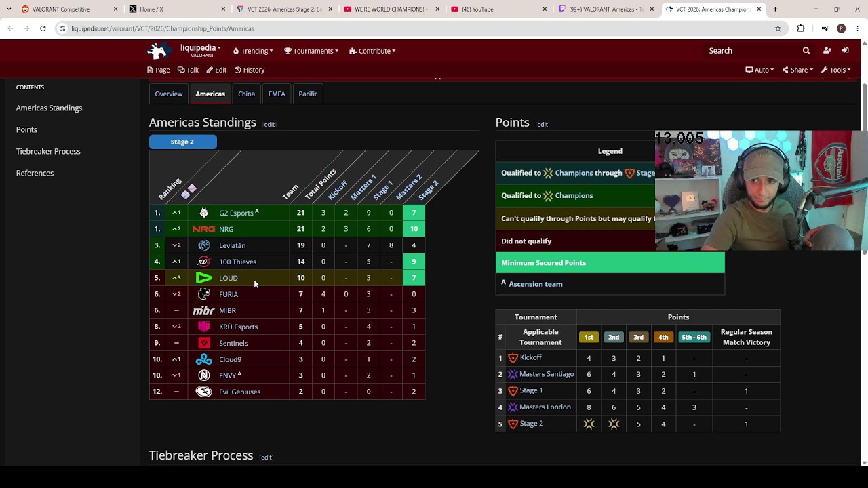Switch to the Overview tab
868x488 pixels.
coord(168,94)
